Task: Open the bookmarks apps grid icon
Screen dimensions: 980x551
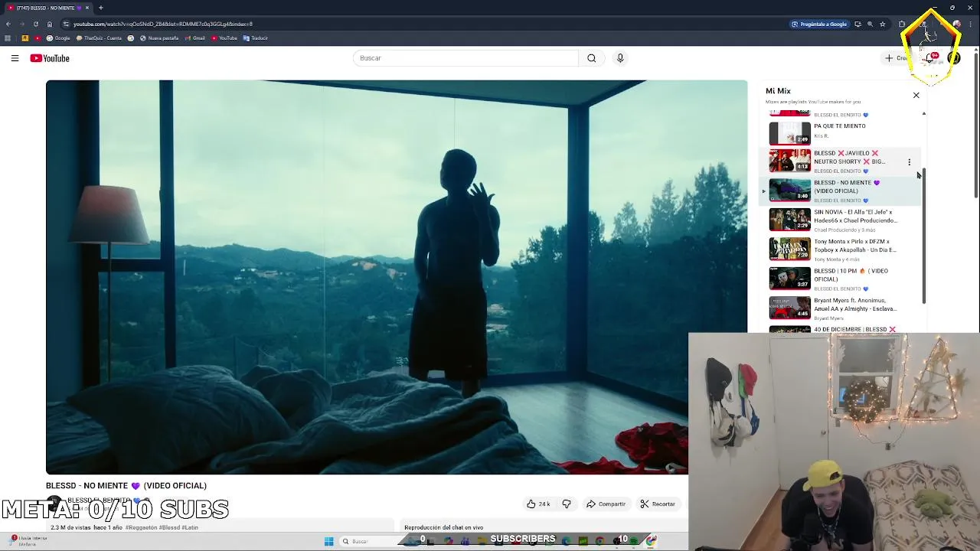Action: [8, 38]
